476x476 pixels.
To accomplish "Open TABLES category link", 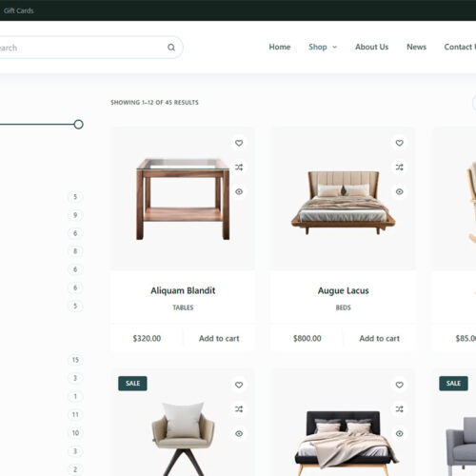I will pos(183,307).
